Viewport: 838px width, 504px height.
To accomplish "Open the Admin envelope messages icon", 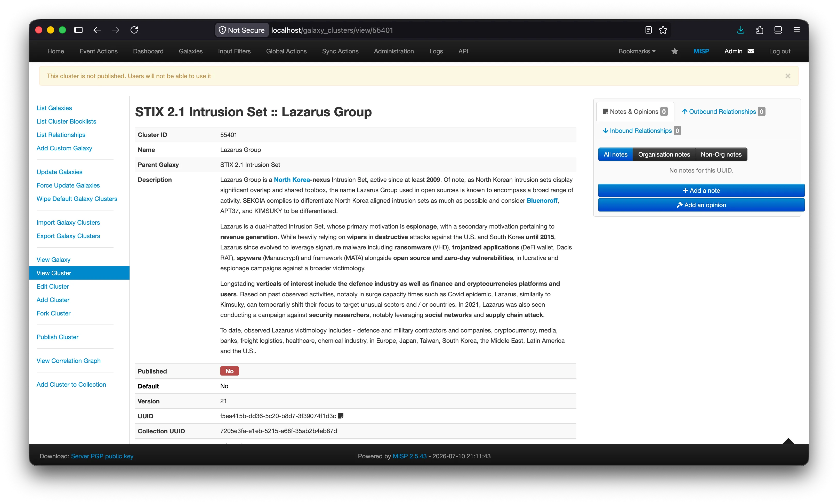I will pyautogui.click(x=751, y=51).
